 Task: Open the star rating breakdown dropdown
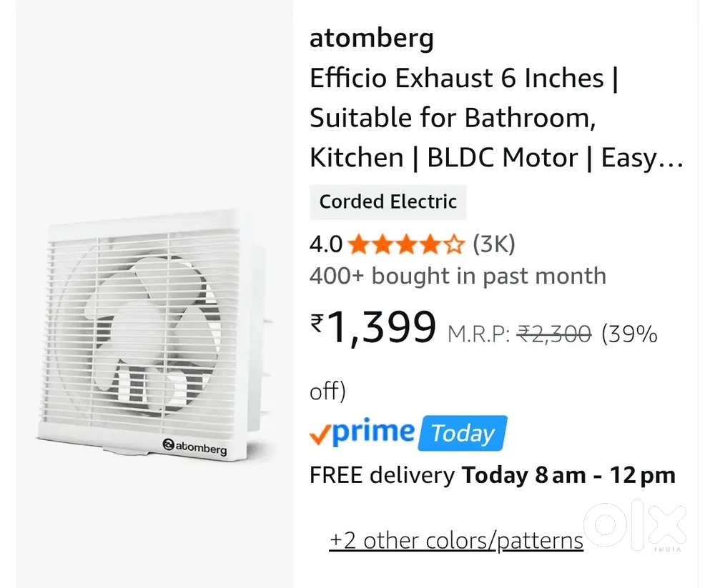click(x=406, y=244)
